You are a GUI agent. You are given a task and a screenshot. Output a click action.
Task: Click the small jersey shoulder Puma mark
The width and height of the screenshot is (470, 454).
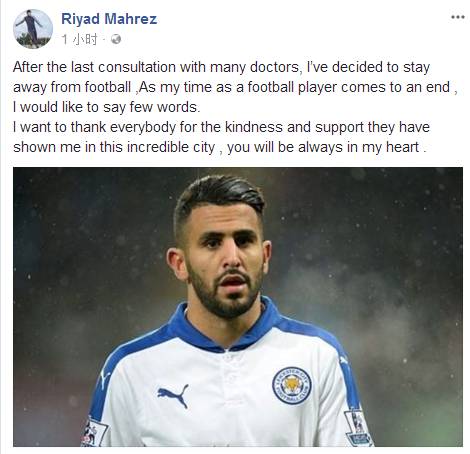pyautogui.click(x=105, y=378)
